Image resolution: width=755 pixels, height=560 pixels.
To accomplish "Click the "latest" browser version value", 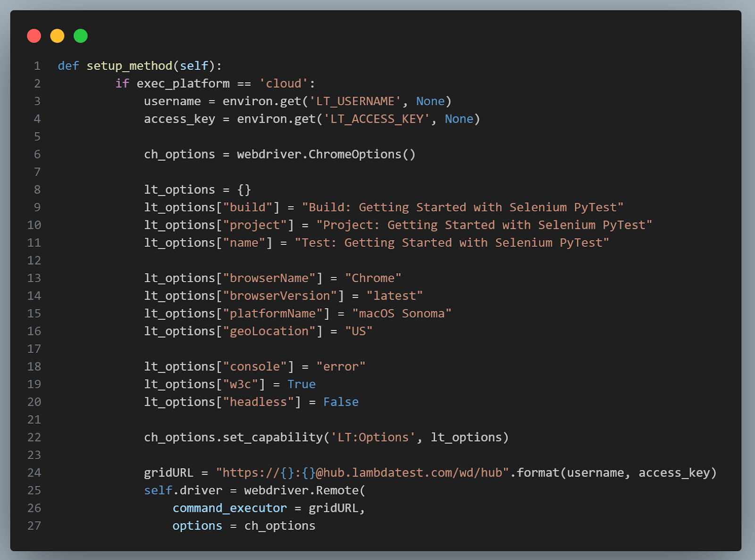I will (394, 296).
